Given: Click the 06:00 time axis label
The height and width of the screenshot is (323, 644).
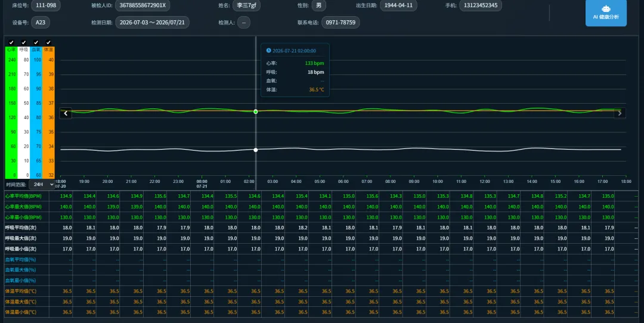Looking at the screenshot, I should click(x=343, y=181).
